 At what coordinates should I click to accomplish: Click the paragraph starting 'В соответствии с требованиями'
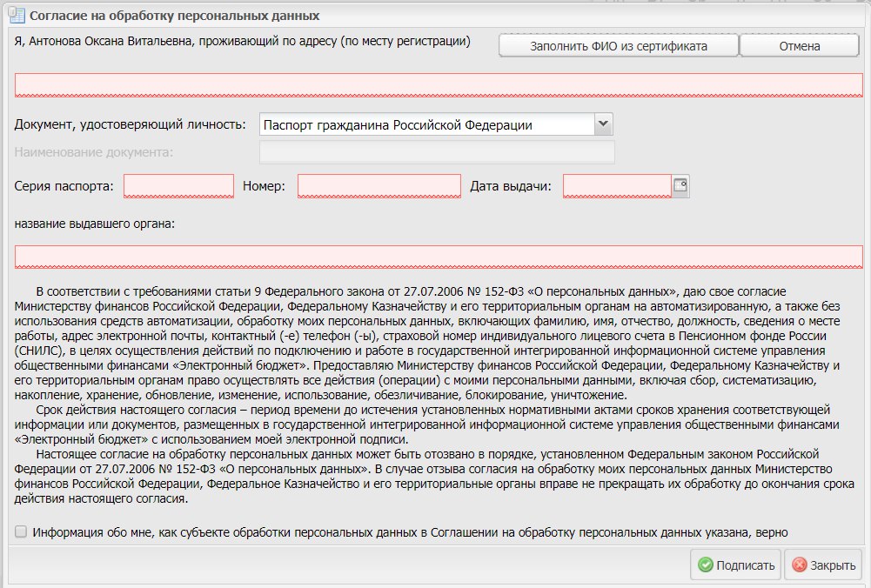click(426, 343)
